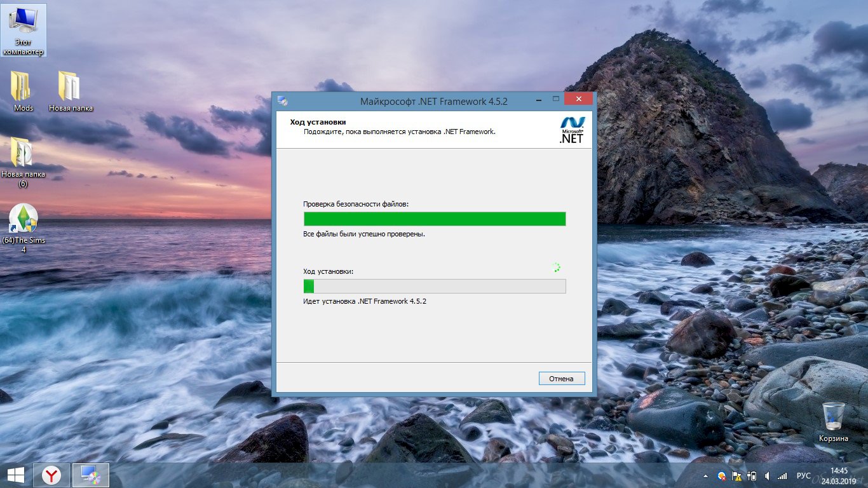Click the Отмена button in installer
Image resolution: width=868 pixels, height=488 pixels.
click(562, 379)
